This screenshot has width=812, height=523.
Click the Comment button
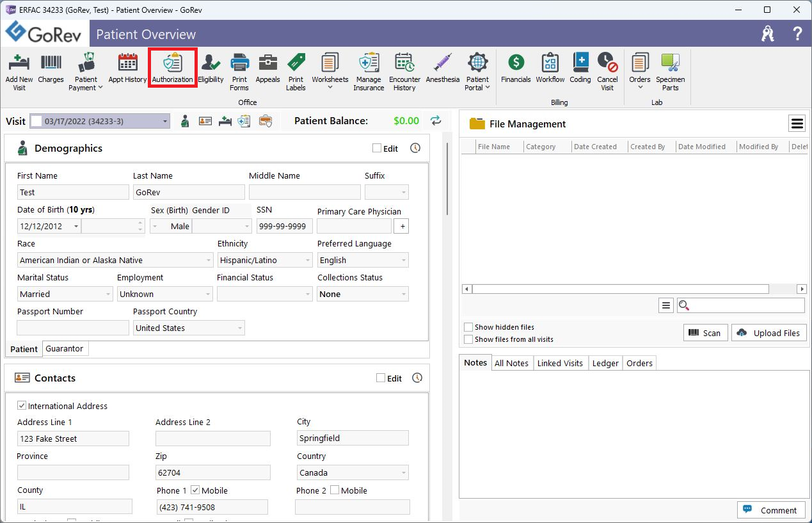click(771, 510)
